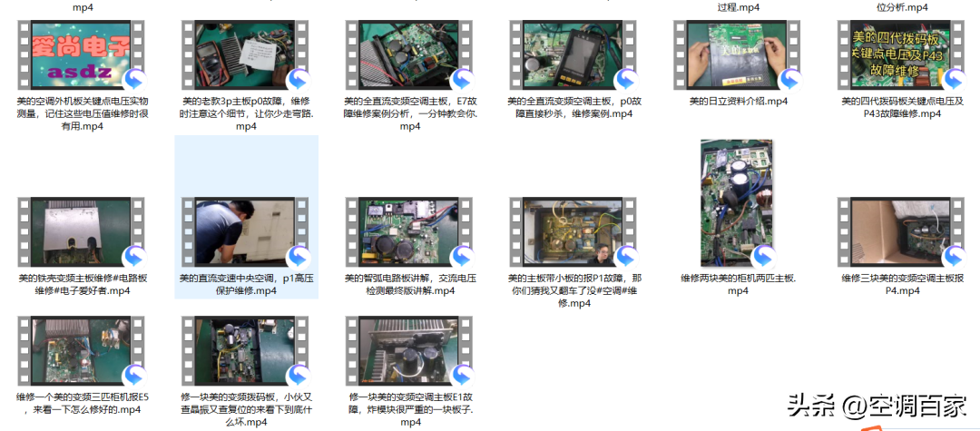This screenshot has width=980, height=431.
Task: Click file name 修一块美的变频拨码板
Action: [x=246, y=409]
